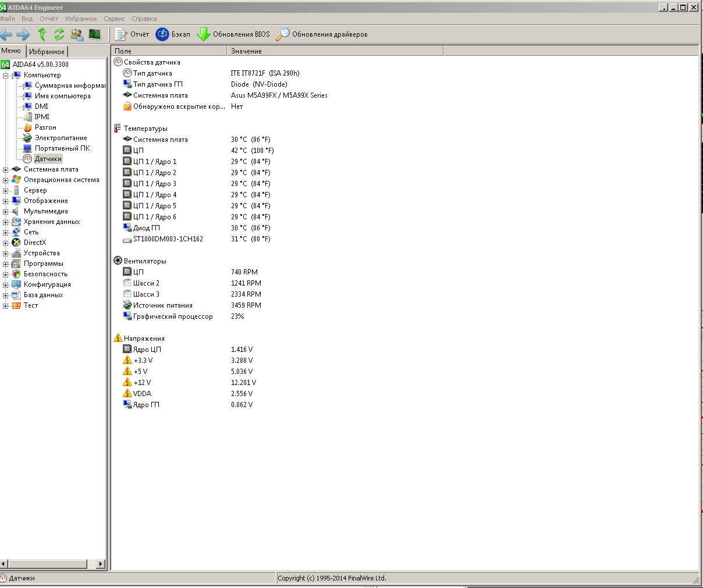Open the Избранное menu in the menu bar
Viewport: 703px width, 588px height.
81,19
